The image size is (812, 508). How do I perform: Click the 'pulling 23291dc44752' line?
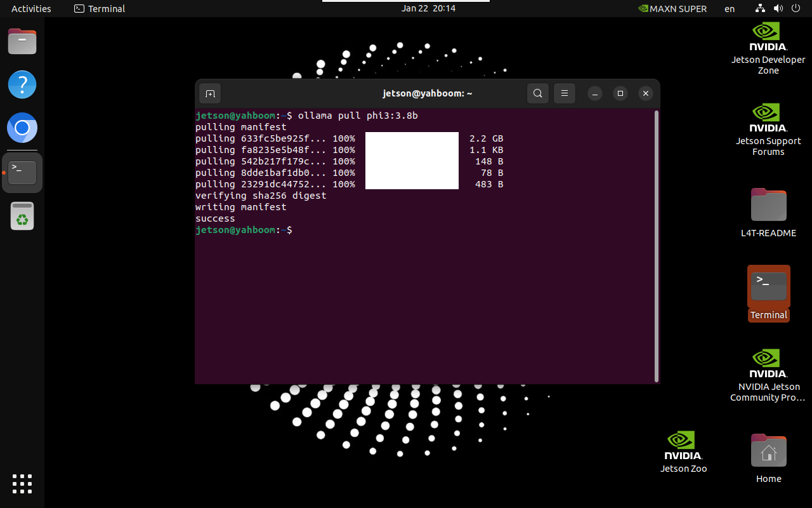point(349,184)
